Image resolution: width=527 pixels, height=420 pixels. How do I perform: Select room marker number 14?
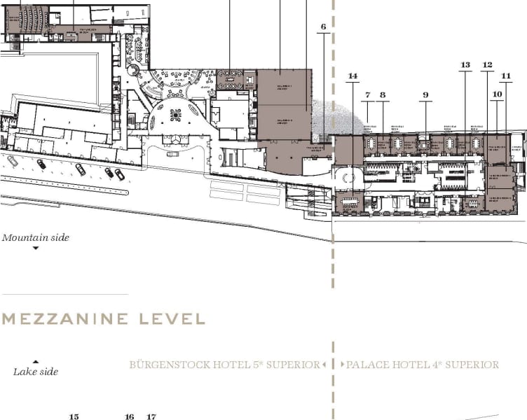click(x=353, y=76)
